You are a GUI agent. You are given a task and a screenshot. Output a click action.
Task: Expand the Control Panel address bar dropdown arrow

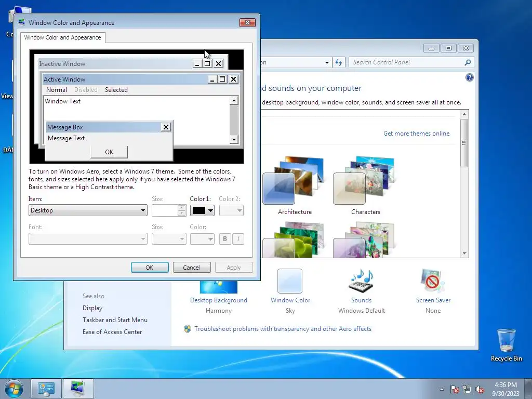click(327, 62)
